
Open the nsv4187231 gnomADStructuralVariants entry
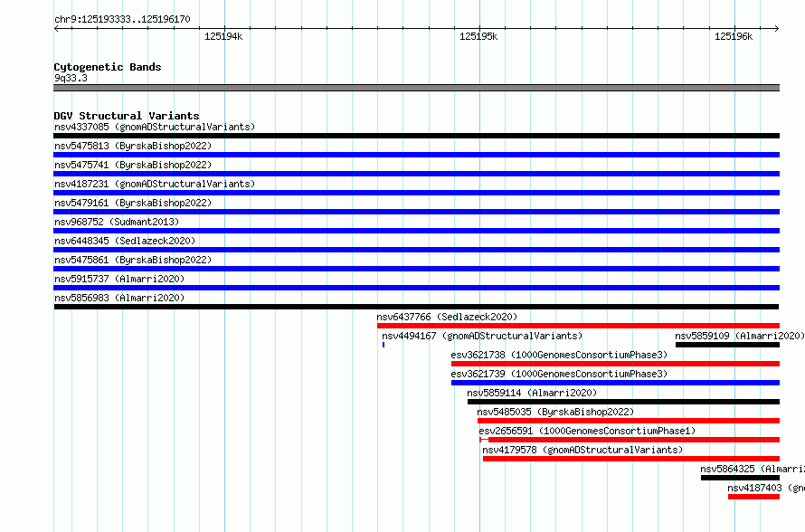[155, 184]
